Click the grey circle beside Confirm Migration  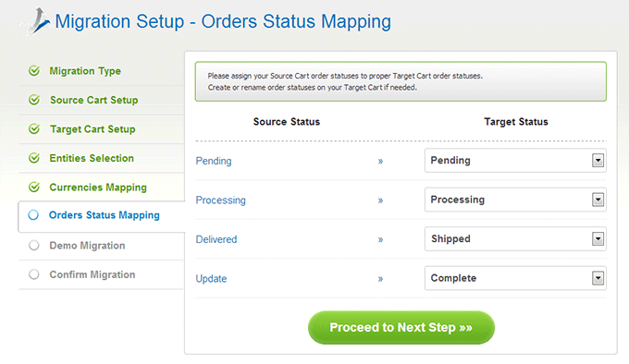[x=34, y=274]
